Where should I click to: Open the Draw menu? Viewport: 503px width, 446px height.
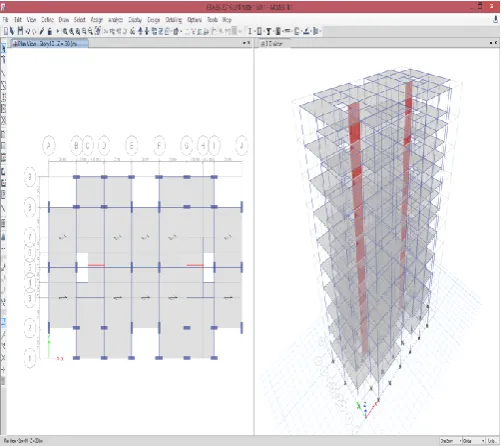coord(64,20)
